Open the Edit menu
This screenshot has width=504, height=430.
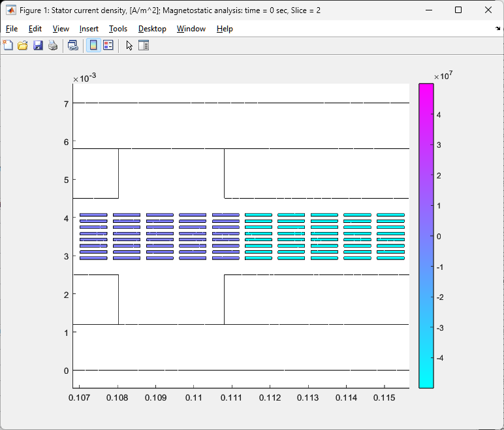point(35,29)
